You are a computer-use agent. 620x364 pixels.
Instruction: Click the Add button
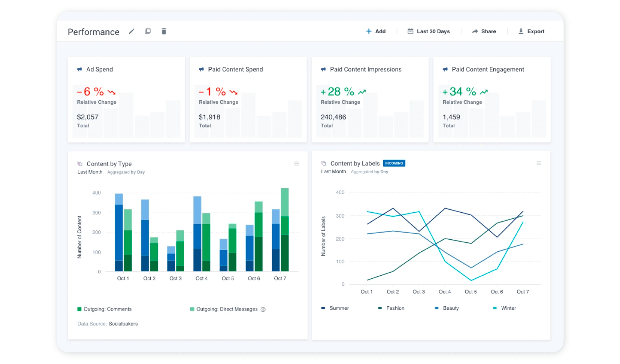(x=375, y=31)
